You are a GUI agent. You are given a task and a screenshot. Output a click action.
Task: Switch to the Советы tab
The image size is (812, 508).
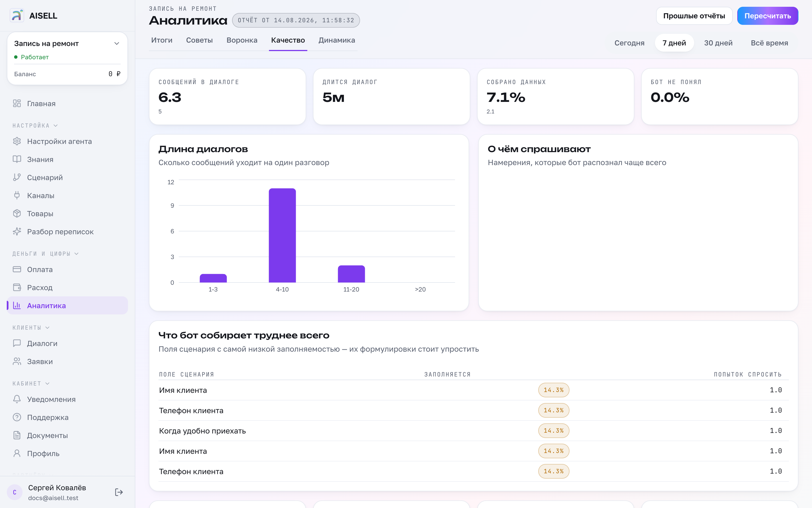199,40
